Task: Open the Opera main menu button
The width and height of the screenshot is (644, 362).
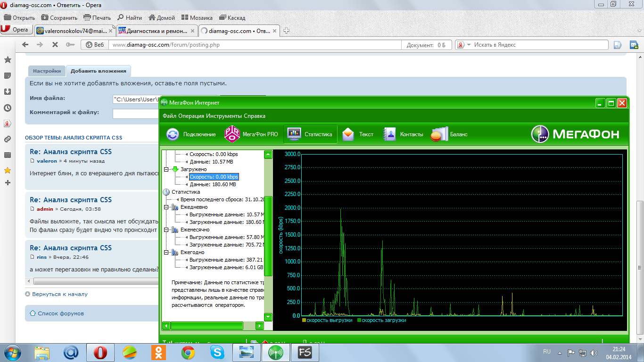Action: click(x=16, y=30)
